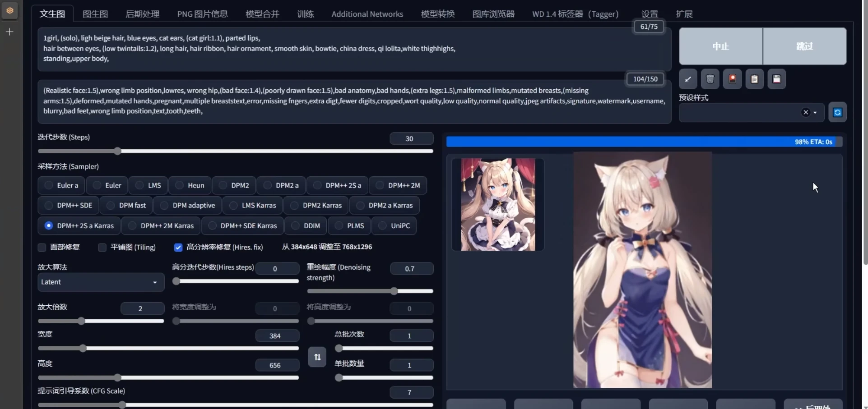Clear preset style selection with the X icon
Viewport: 868px width, 409px height.
(806, 112)
